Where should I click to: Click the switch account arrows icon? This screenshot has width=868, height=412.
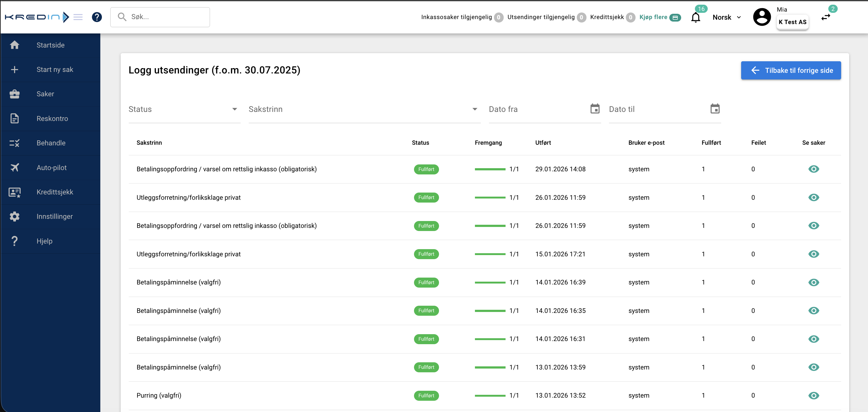pos(826,18)
